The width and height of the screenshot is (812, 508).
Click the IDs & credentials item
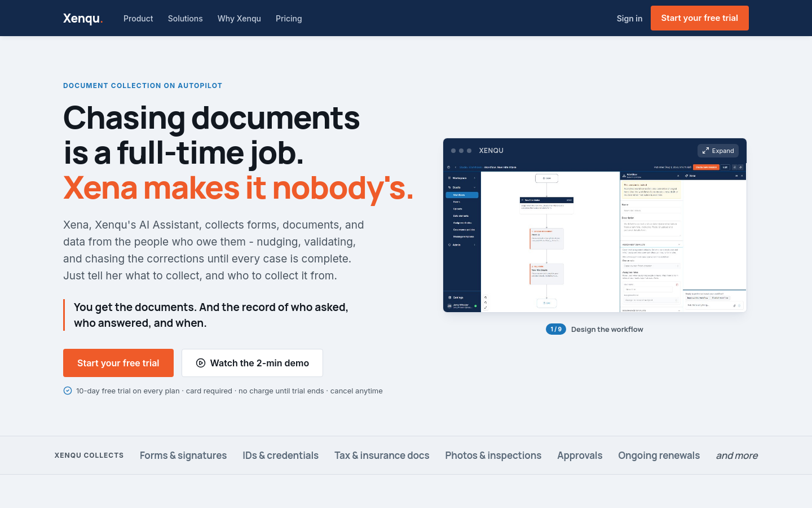coord(281,456)
